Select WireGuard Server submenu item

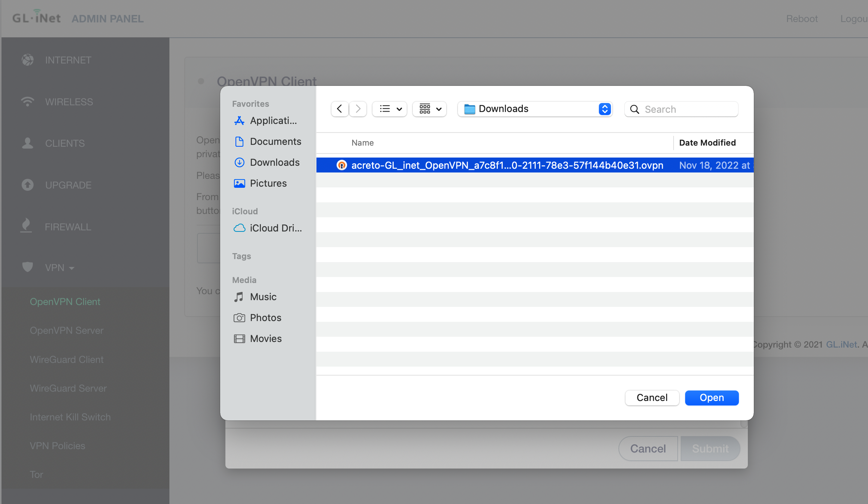(x=68, y=388)
